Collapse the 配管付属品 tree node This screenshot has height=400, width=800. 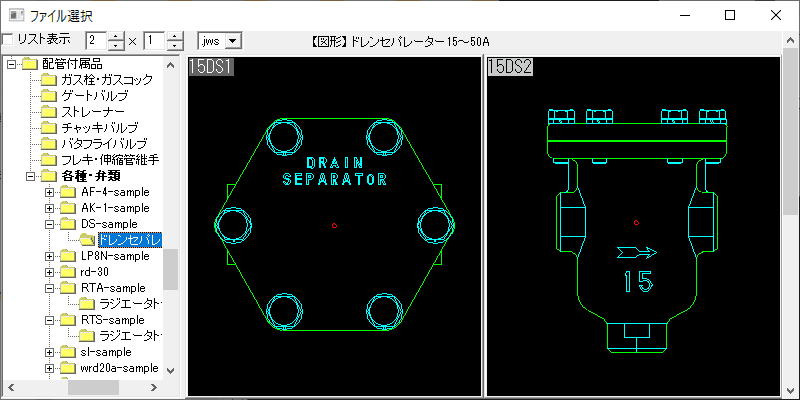coord(11,64)
